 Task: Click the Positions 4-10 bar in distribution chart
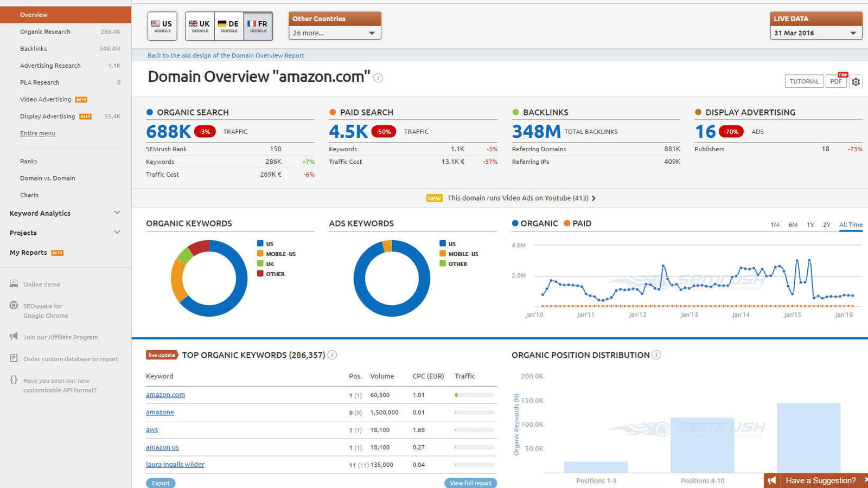(702, 445)
